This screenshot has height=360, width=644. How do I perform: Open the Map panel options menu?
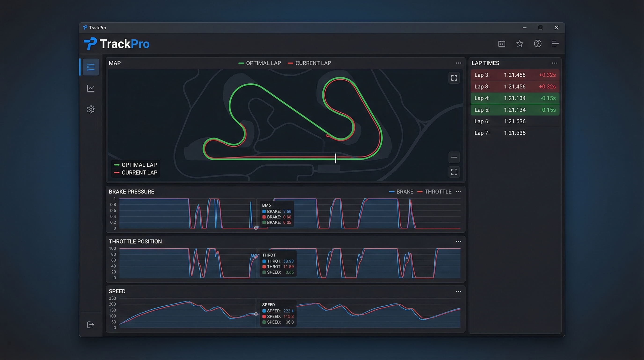pyautogui.click(x=458, y=63)
